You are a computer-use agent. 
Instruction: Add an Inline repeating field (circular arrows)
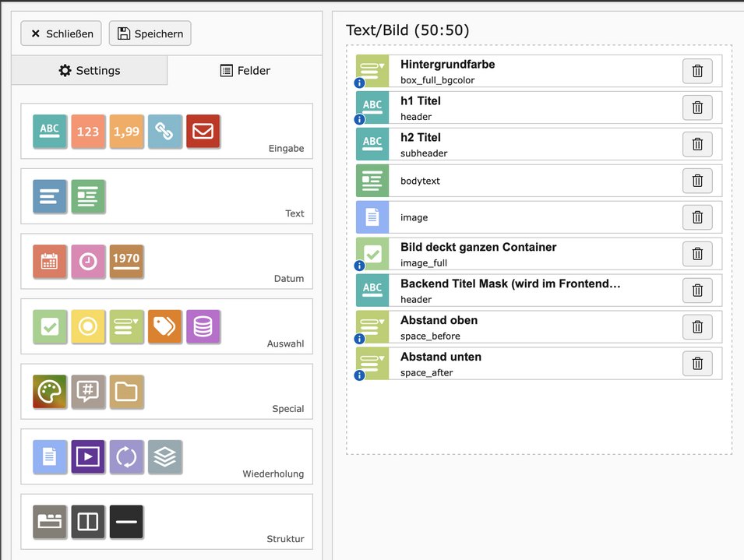(126, 456)
